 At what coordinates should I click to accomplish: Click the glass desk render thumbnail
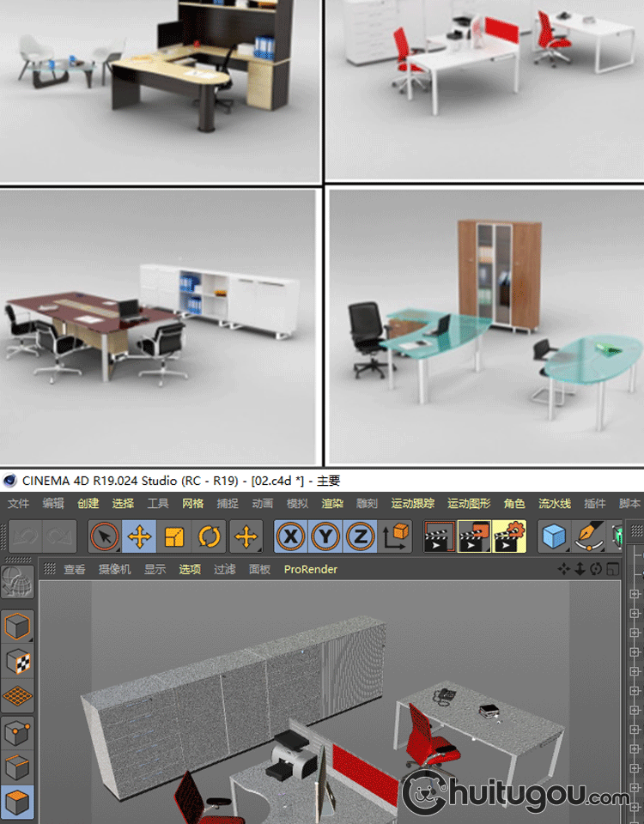point(485,326)
